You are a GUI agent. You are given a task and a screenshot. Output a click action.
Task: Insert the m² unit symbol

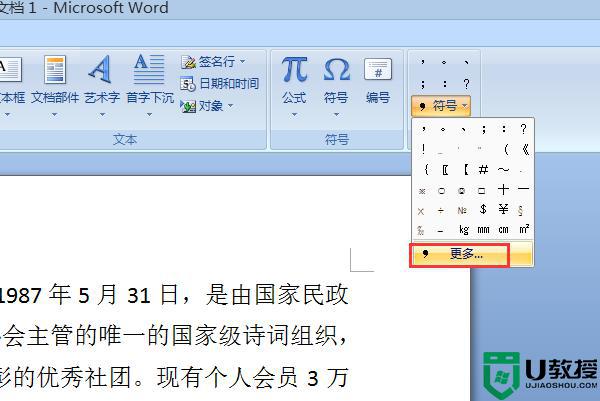[x=524, y=229]
